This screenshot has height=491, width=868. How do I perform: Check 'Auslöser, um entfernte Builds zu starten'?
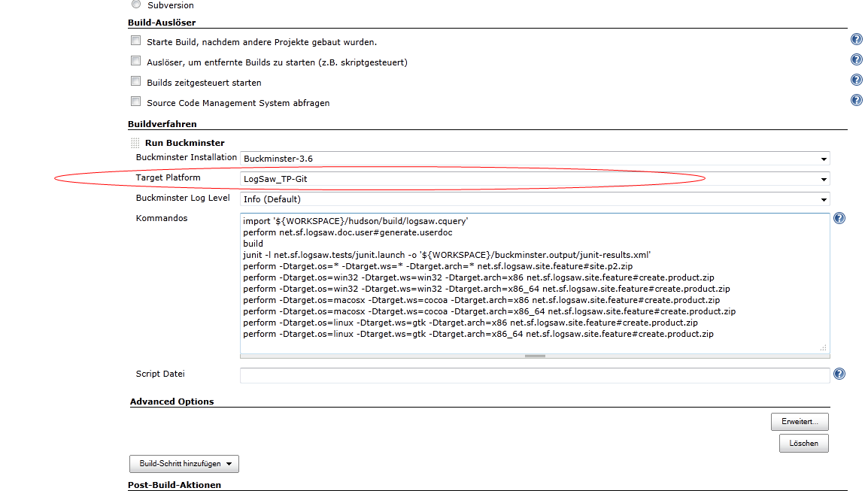click(135, 60)
